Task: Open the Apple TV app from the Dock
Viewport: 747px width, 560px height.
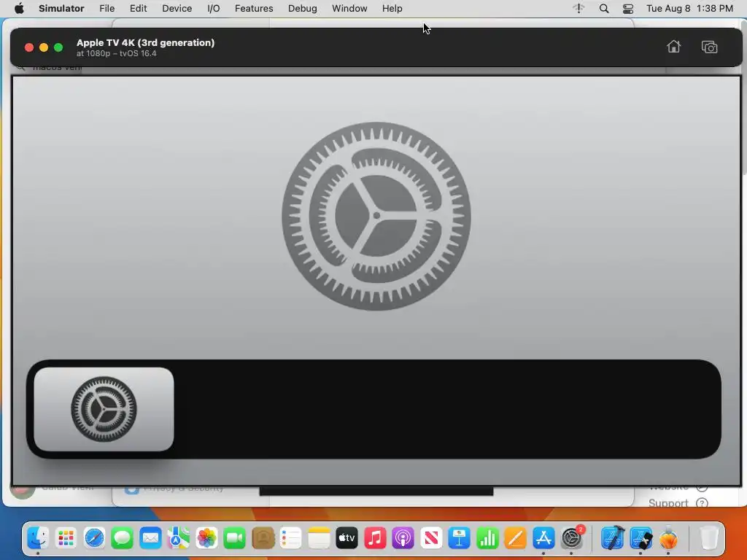Action: point(347,538)
